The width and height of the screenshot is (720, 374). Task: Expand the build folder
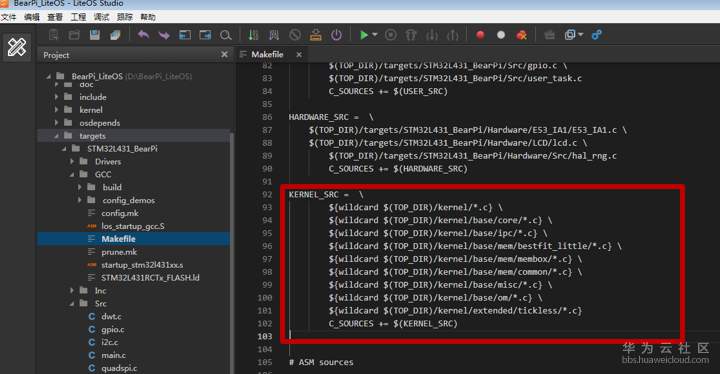[x=80, y=187]
